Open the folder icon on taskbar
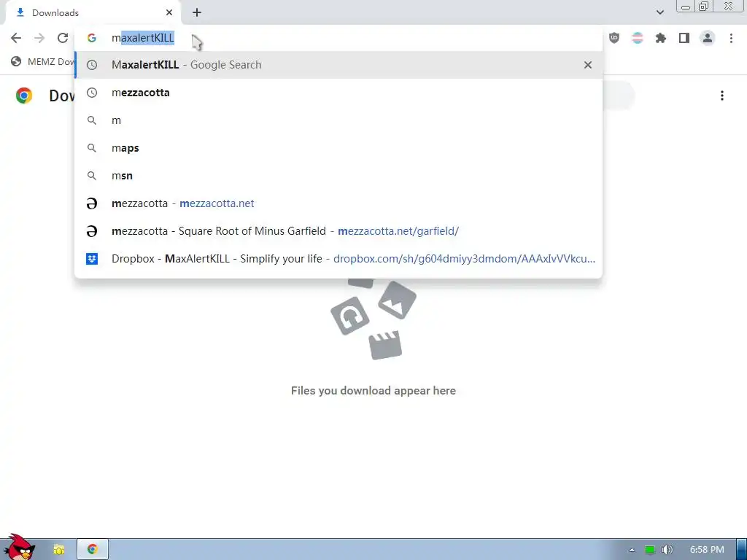This screenshot has height=560, width=747. point(58,550)
